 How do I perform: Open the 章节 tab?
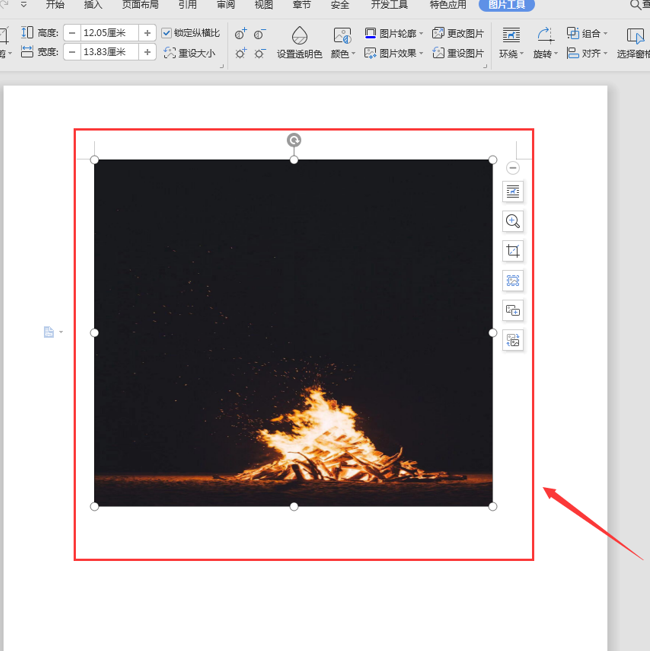tap(302, 5)
